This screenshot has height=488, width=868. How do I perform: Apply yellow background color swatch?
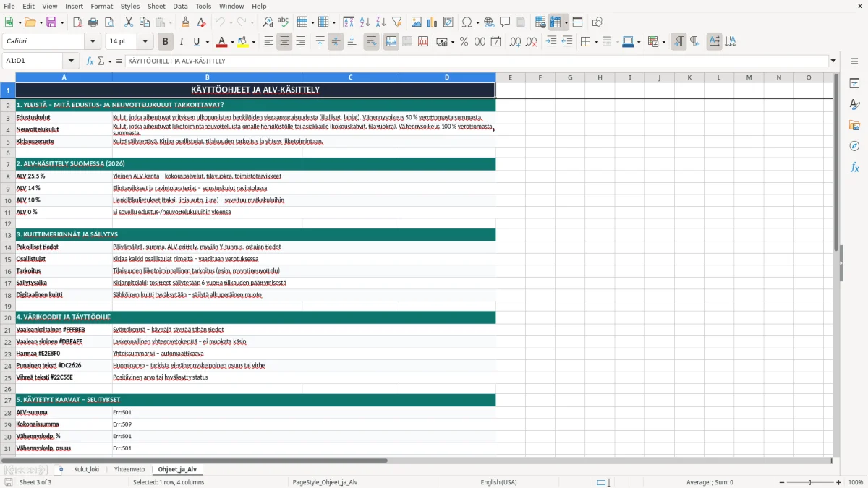tap(243, 42)
